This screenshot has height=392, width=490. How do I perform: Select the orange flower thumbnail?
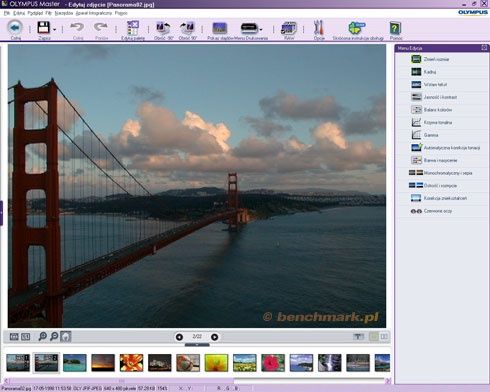coord(131,363)
